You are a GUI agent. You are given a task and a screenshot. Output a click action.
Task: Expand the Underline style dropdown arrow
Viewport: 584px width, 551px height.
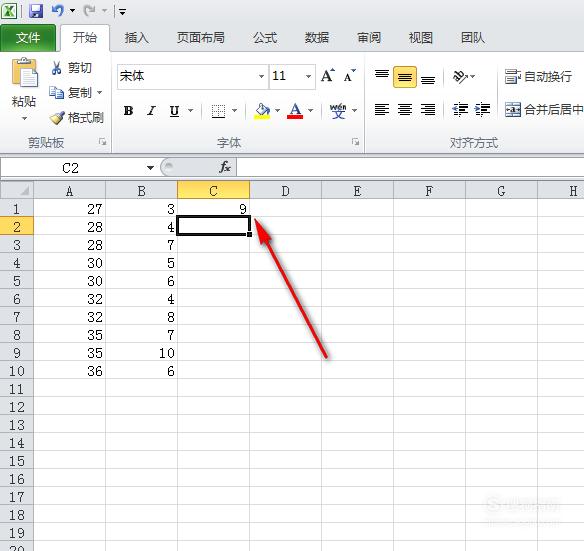click(x=190, y=111)
